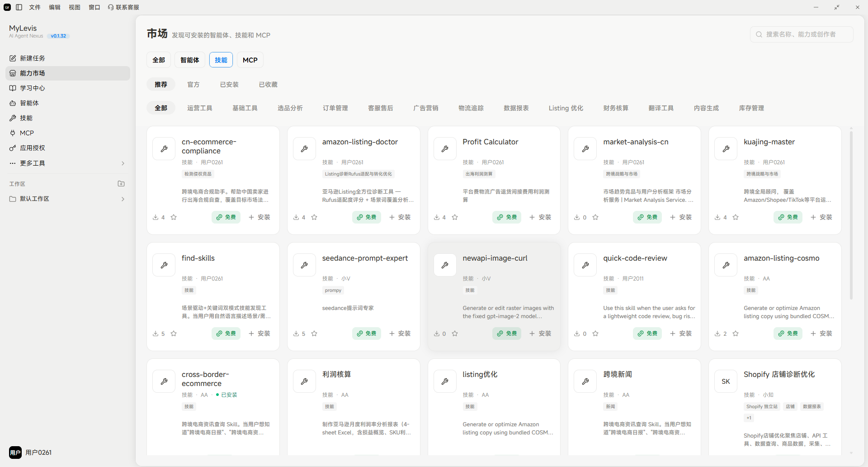The image size is (868, 467).
Task: Click the search name or creator field
Action: coord(802,34)
